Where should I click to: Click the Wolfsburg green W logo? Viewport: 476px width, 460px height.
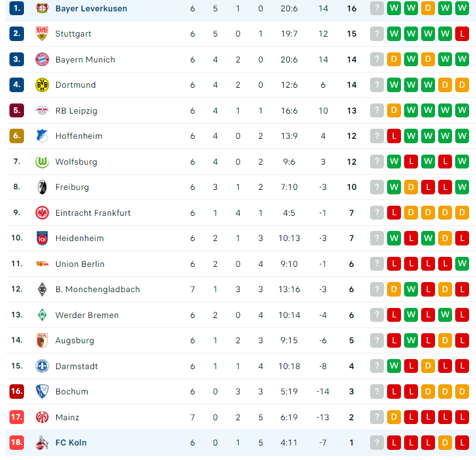(42, 162)
